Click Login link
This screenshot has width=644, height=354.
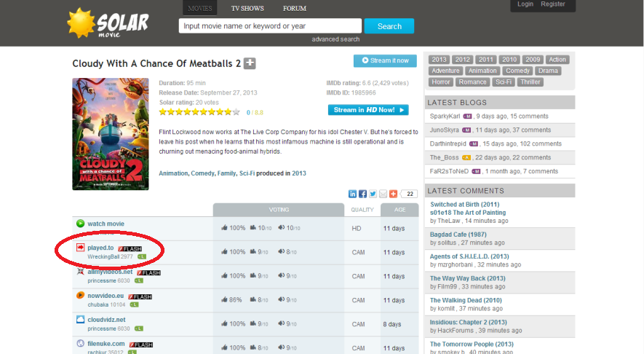(x=525, y=4)
